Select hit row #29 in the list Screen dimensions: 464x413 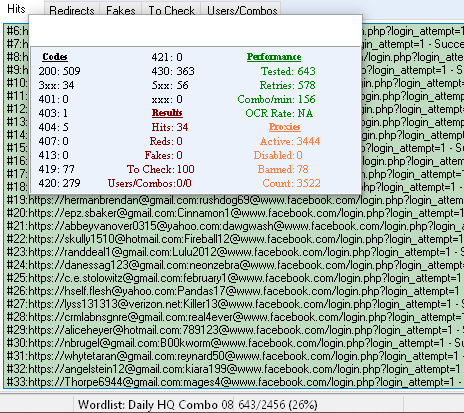(233, 330)
